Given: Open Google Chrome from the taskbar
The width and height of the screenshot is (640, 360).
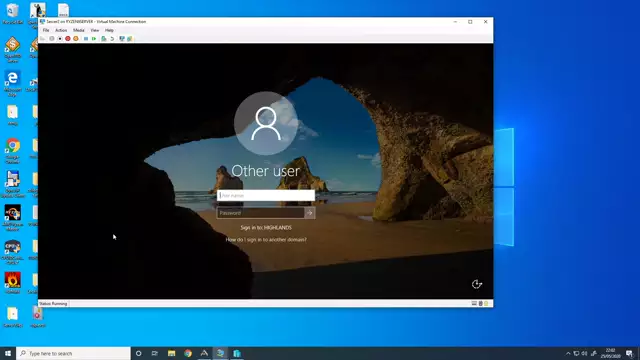Looking at the screenshot, I should click(x=188, y=353).
